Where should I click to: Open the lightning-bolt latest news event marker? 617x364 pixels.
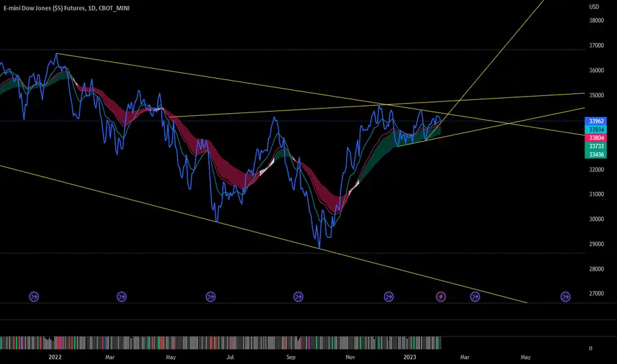point(441,296)
